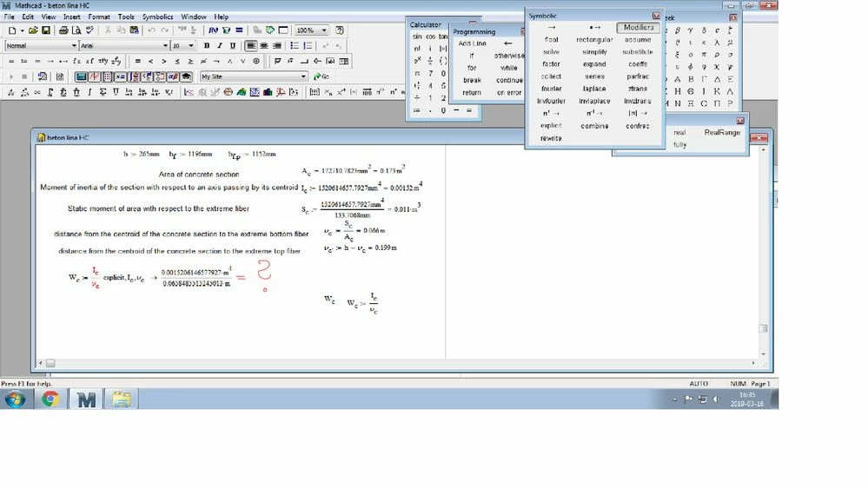Image resolution: width=868 pixels, height=488 pixels.
Task: Toggle bulleted list formatting
Action: pos(295,45)
